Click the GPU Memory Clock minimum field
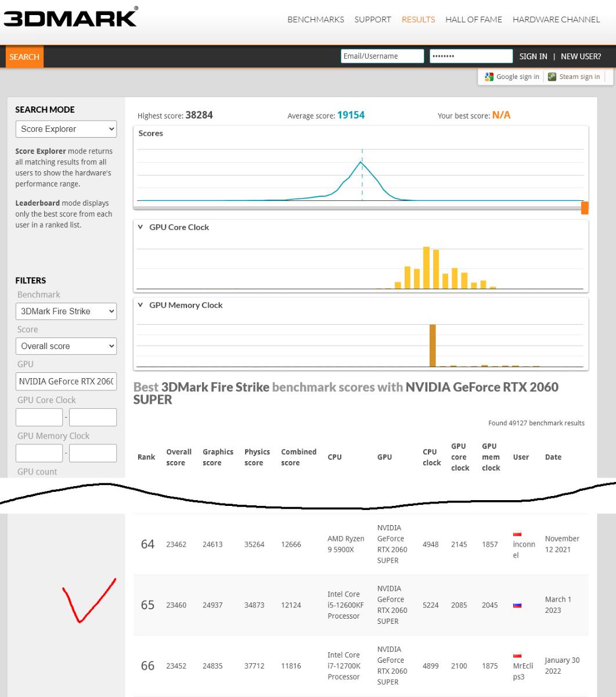 [x=39, y=453]
